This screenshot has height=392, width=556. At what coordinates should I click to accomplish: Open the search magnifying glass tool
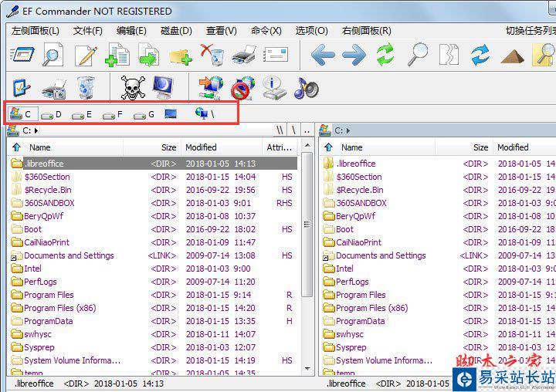tap(417, 55)
